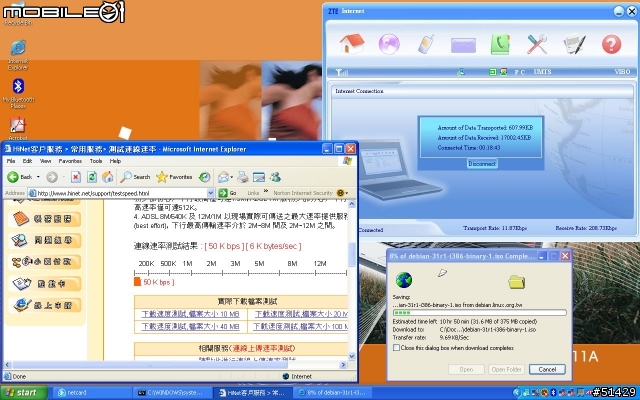Open the Home icon in ZTE window
Image resolution: width=640 pixels, height=400 pixels.
[x=352, y=44]
